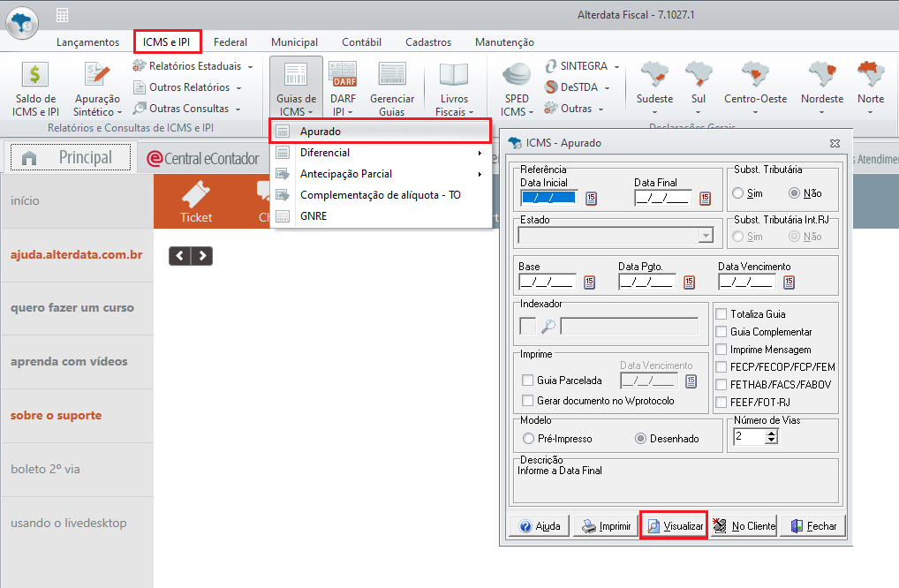Open Saldo de ICMS e IPI

35,89
